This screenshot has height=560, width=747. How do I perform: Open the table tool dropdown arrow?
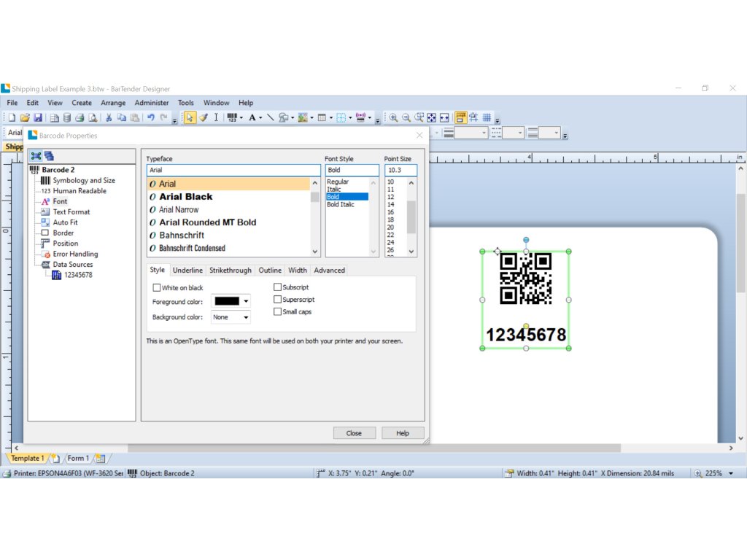(330, 117)
